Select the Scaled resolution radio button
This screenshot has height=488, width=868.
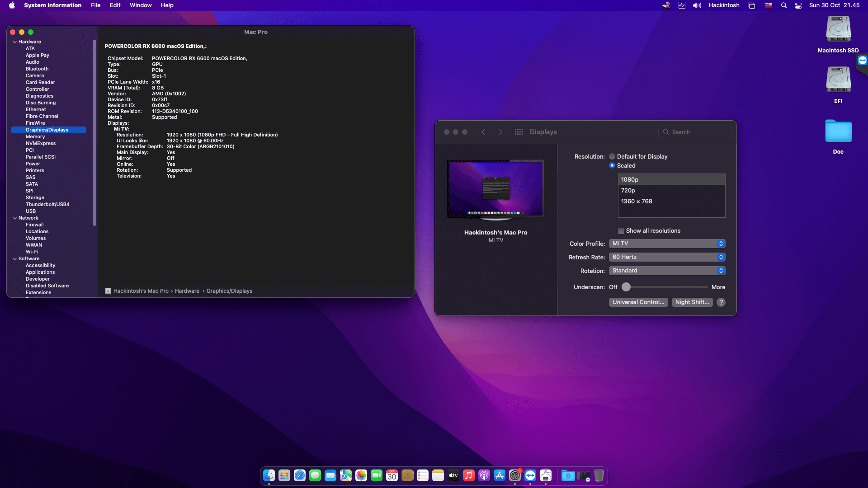click(612, 165)
